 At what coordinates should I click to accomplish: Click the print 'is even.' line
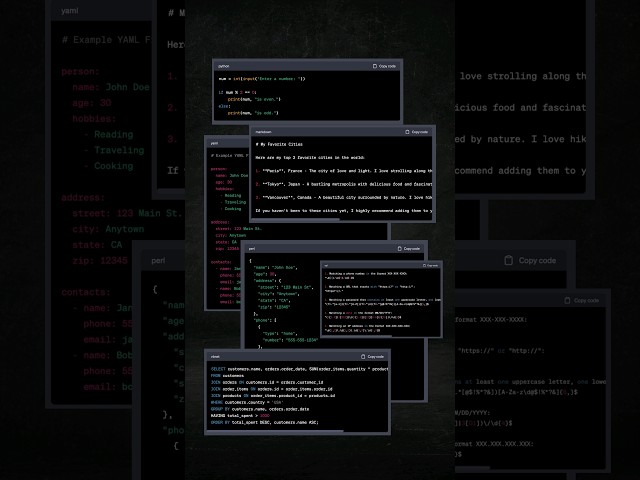click(254, 99)
